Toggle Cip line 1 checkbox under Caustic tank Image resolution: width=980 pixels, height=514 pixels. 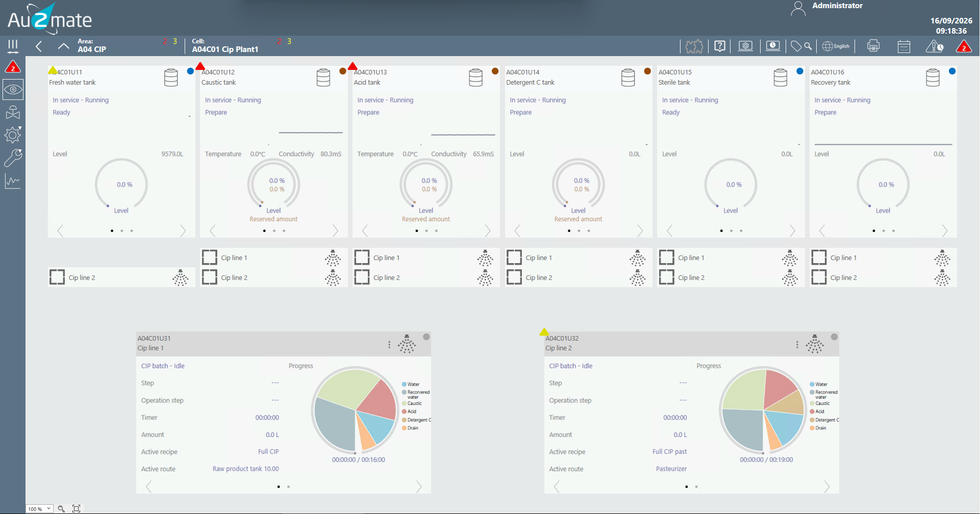(209, 257)
